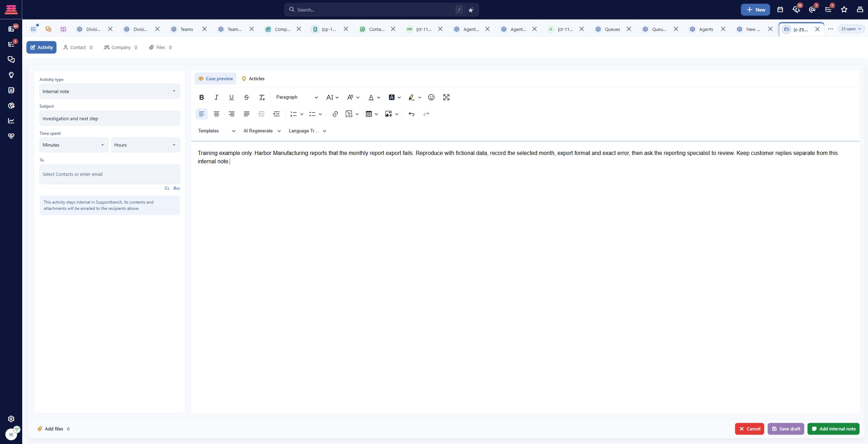Switch to the Company tab
The height and width of the screenshot is (444, 868).
[x=120, y=48]
